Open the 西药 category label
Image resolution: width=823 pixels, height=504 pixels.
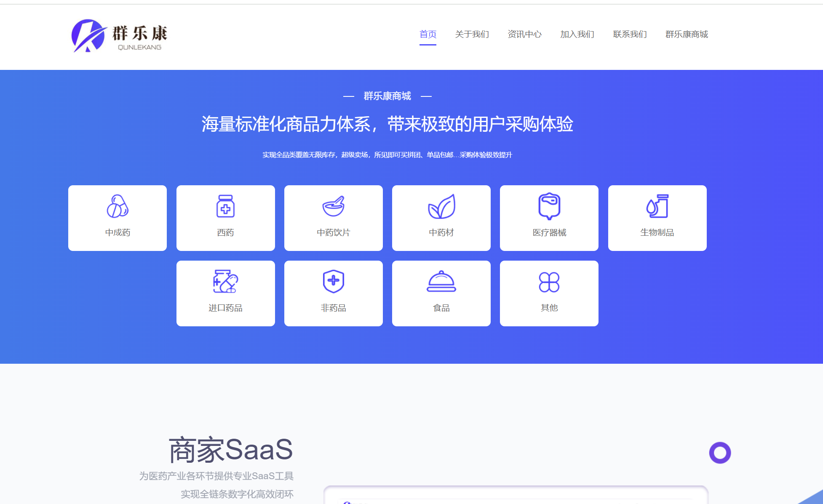coord(225,232)
